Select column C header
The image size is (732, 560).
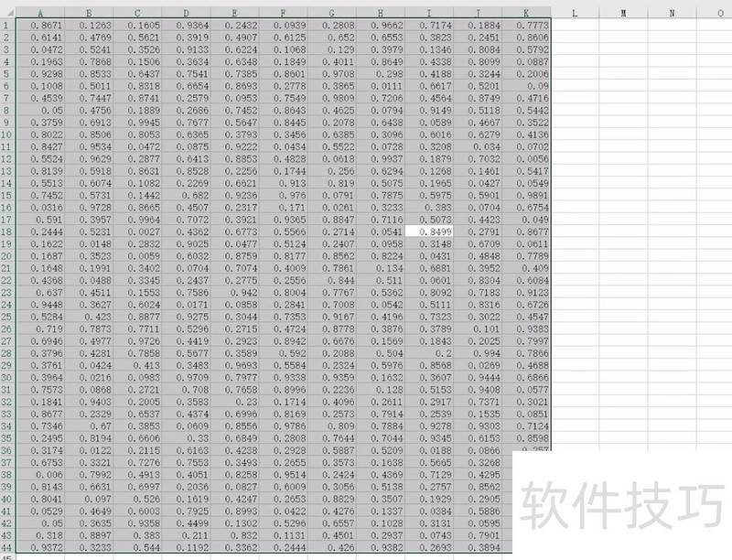(137, 13)
